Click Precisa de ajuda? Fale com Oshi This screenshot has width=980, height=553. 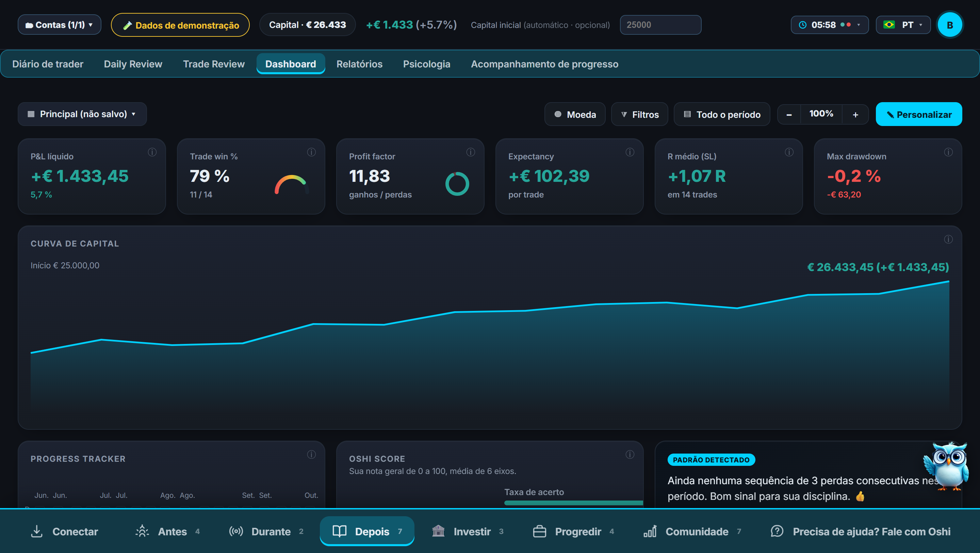(861, 531)
